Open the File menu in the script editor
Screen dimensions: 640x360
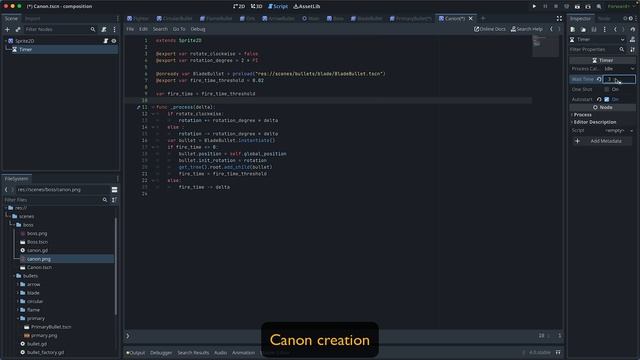pyautogui.click(x=130, y=29)
